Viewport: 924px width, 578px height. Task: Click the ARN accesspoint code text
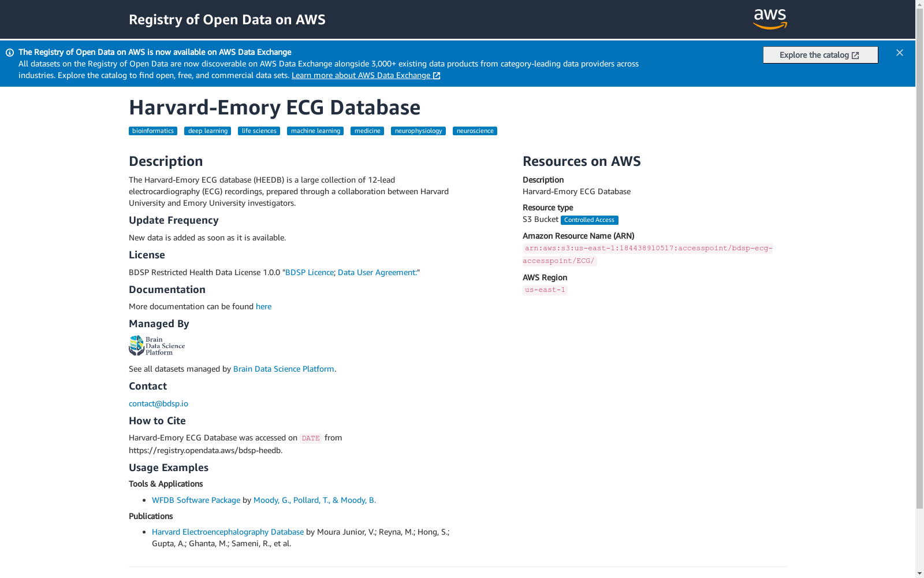(647, 254)
